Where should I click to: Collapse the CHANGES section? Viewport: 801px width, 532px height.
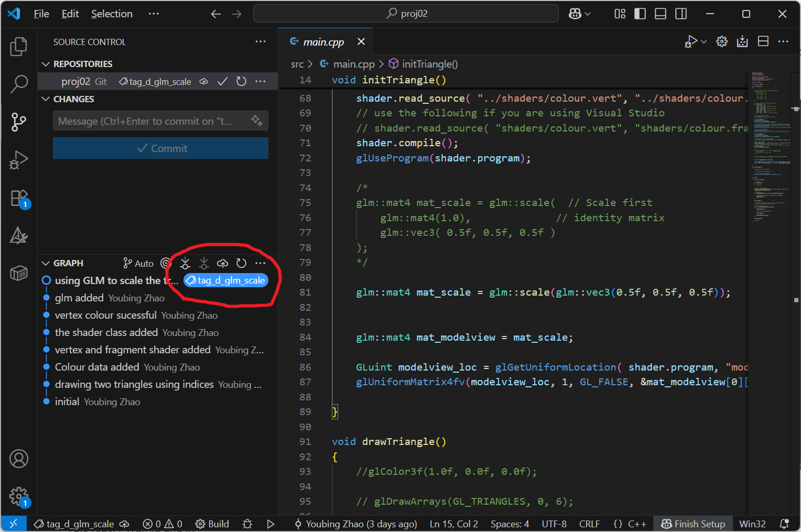coord(46,99)
